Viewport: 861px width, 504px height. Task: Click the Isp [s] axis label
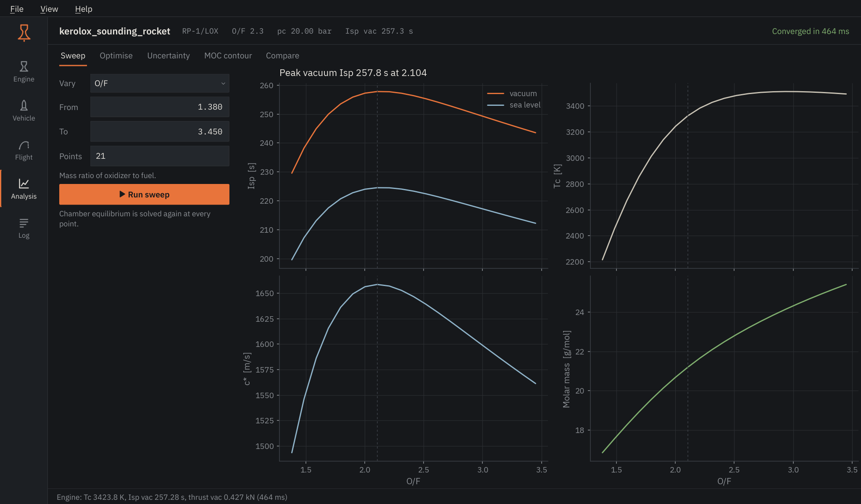click(251, 176)
